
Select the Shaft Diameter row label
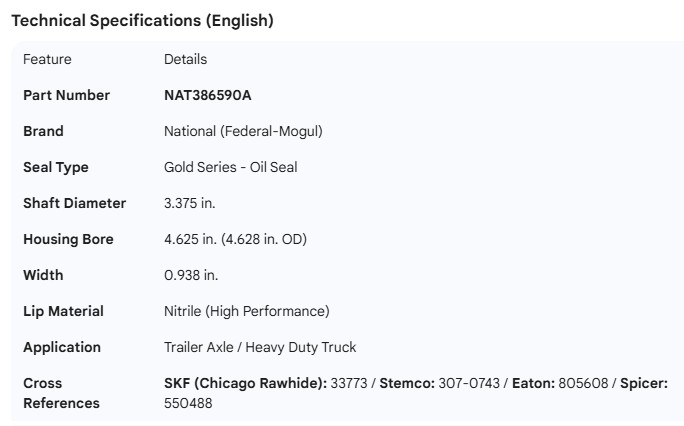point(74,203)
